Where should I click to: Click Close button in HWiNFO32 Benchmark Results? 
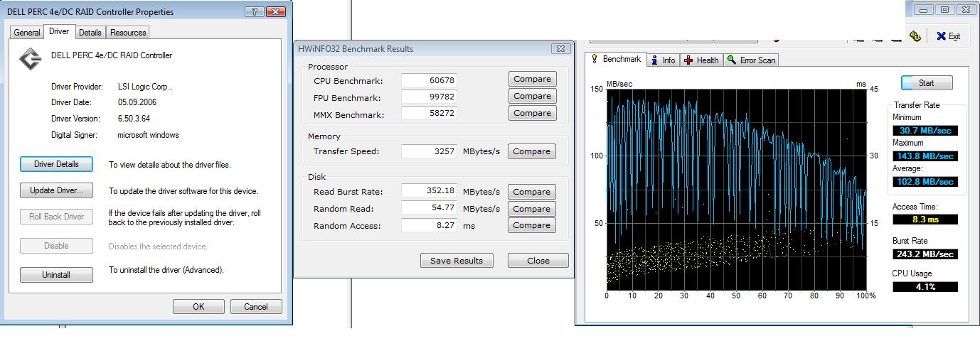pos(538,261)
